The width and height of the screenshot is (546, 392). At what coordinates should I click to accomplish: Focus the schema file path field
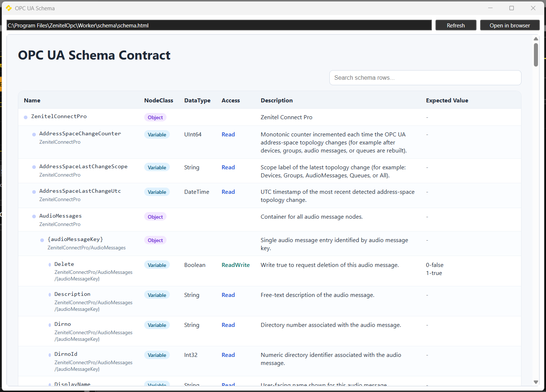click(x=219, y=25)
